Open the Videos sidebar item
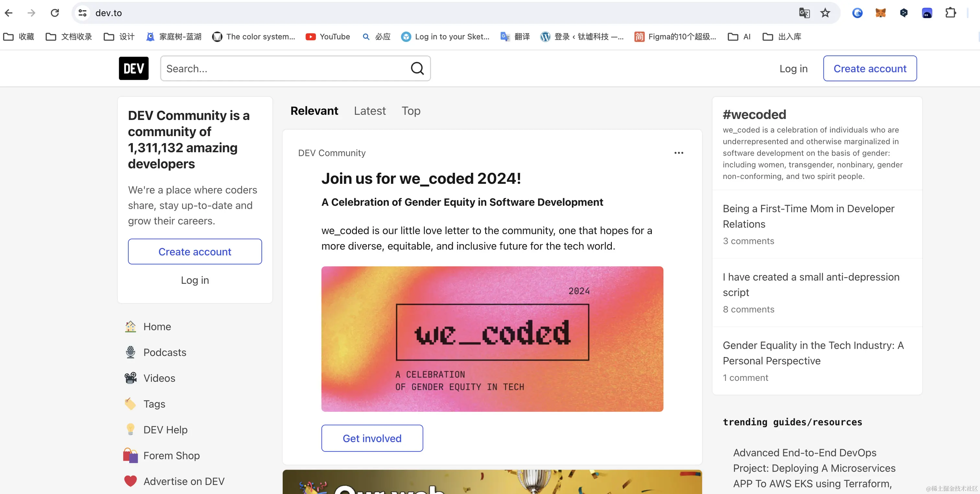The width and height of the screenshot is (980, 494). pos(159,378)
